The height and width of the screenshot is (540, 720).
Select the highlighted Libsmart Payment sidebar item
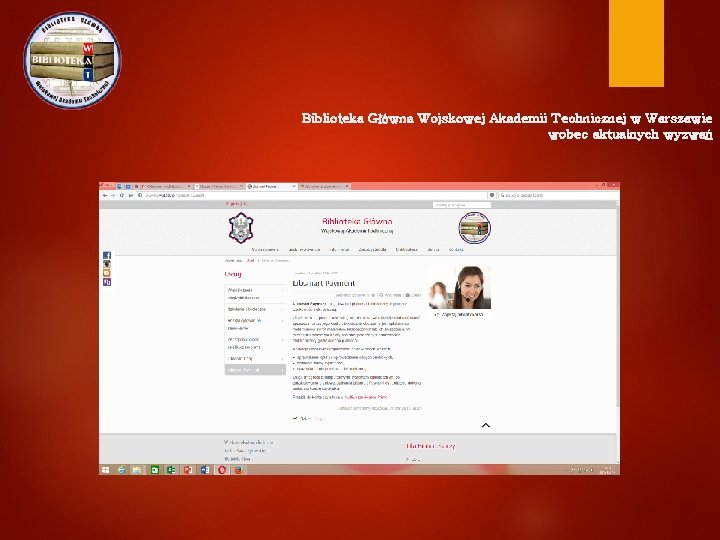[255, 370]
